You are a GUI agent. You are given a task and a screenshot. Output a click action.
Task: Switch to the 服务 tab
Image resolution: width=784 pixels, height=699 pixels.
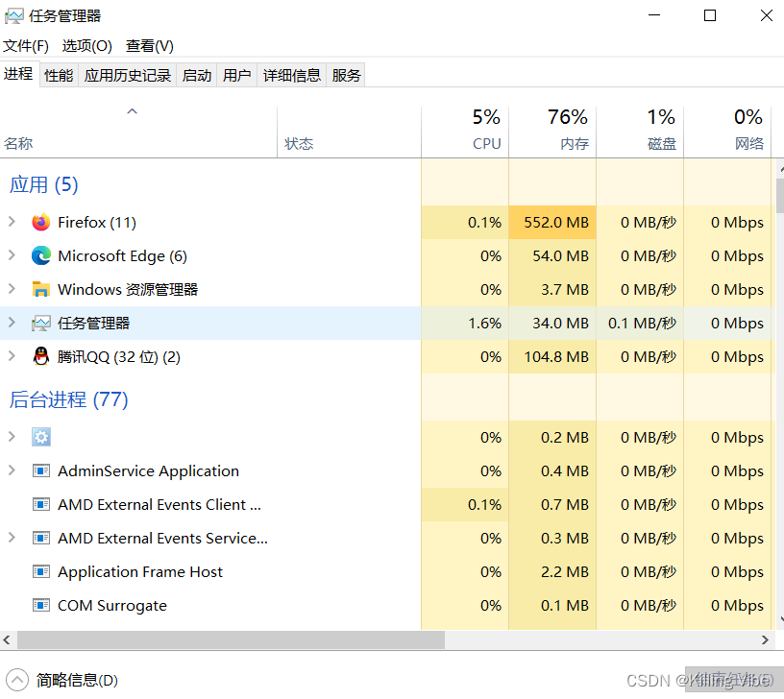[346, 76]
